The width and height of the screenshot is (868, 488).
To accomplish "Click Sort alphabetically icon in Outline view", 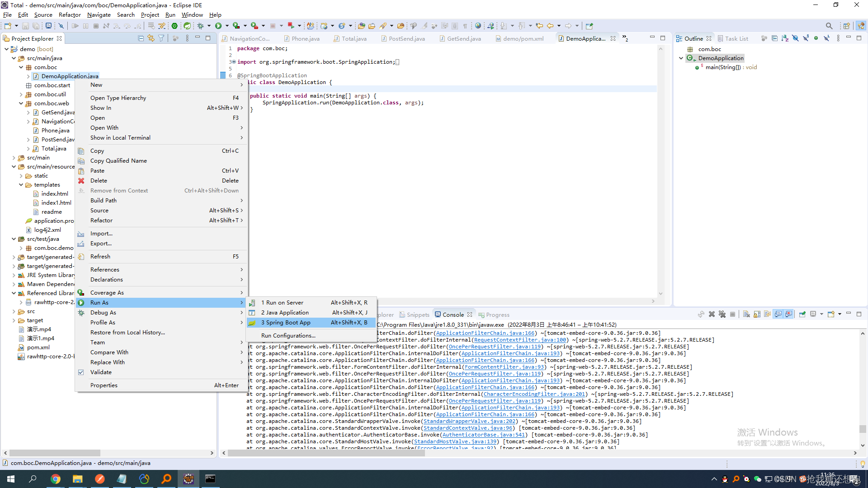I will click(785, 38).
